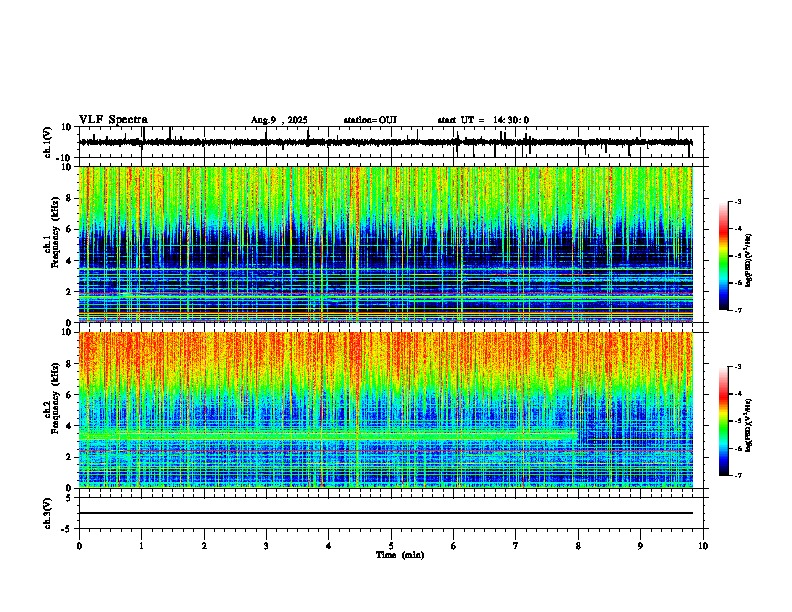Click the "VLF Spectra" title text

[x=113, y=120]
